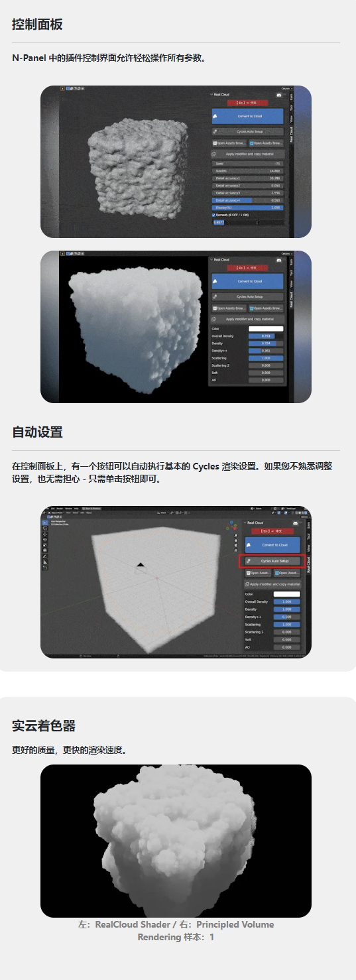Click the white Color swatch in second panel
356x980 pixels.
266,328
